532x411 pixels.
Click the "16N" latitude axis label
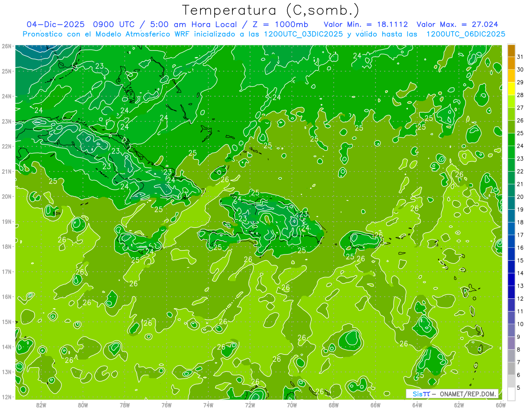[7, 297]
